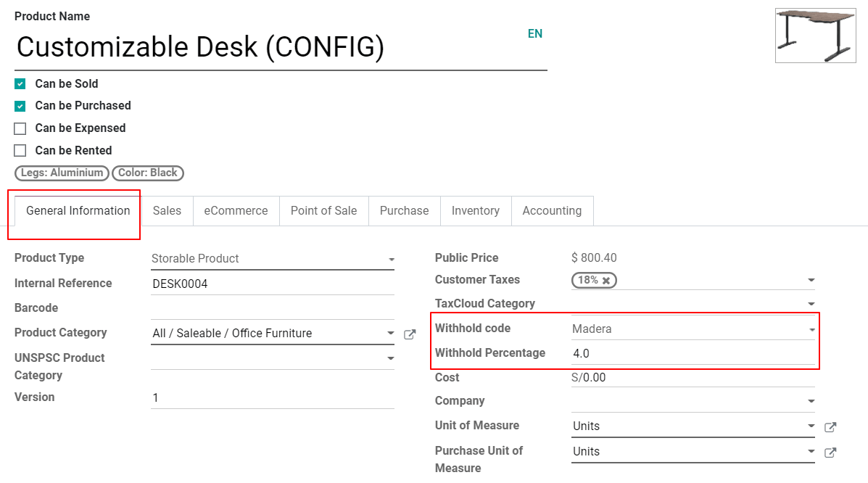Remove the 18% customer tax tag
The width and height of the screenshot is (868, 483).
(605, 280)
